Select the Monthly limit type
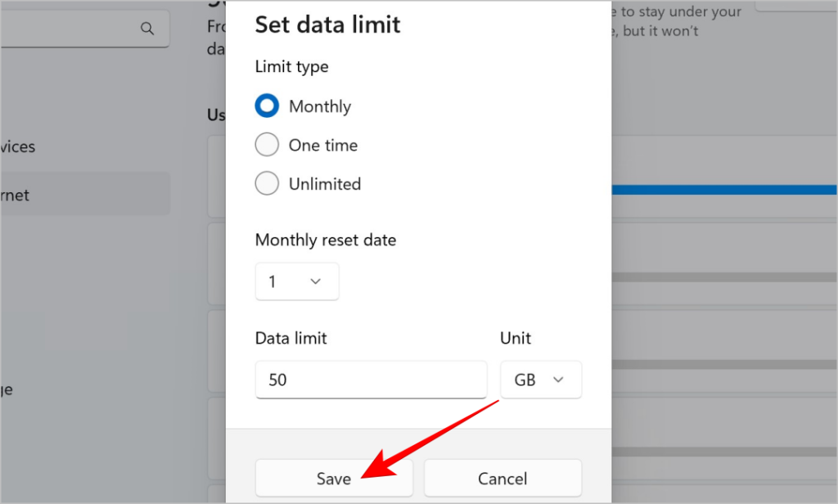 coord(268,106)
